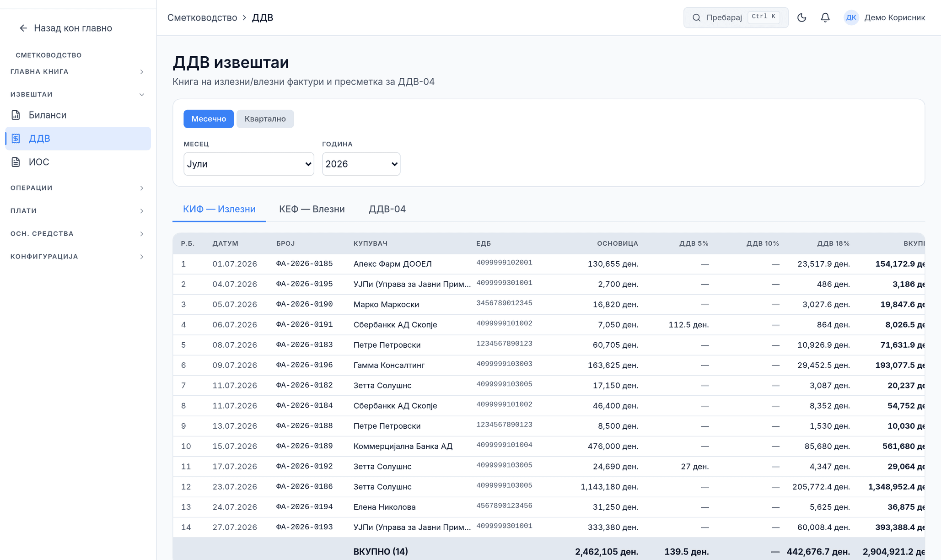Click the ВКУПНО (14) totals label
This screenshot has width=941, height=560.
pos(381,552)
